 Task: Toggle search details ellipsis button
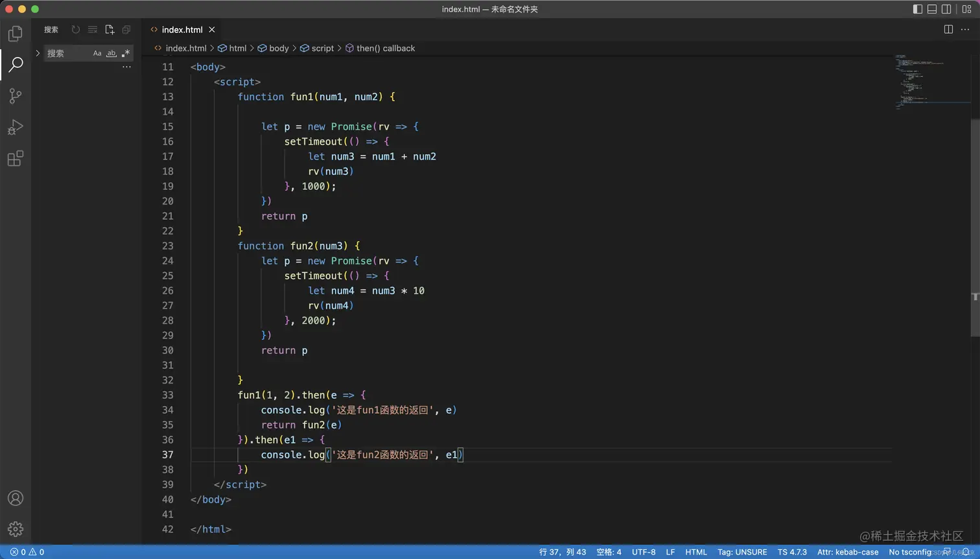pos(126,67)
